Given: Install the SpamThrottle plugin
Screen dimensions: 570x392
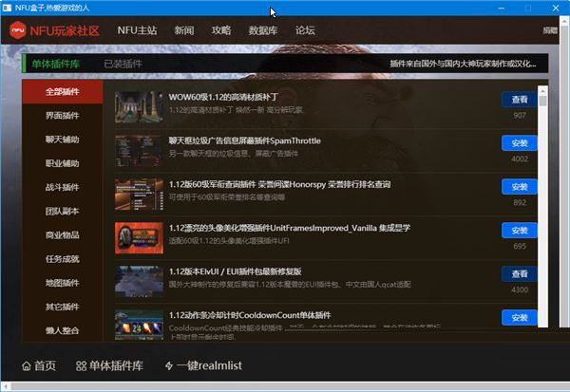Looking at the screenshot, I should coord(520,143).
